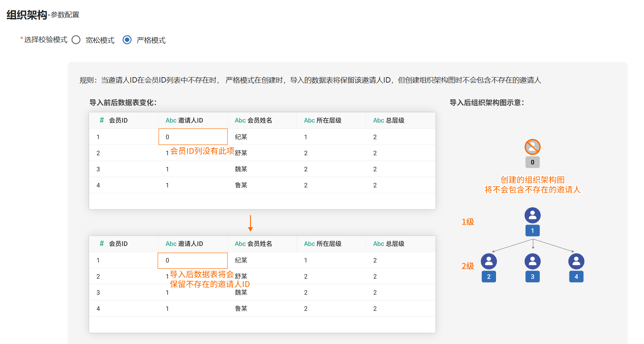Click the blue 4 node badge
The width and height of the screenshot is (644, 344).
pyautogui.click(x=576, y=277)
